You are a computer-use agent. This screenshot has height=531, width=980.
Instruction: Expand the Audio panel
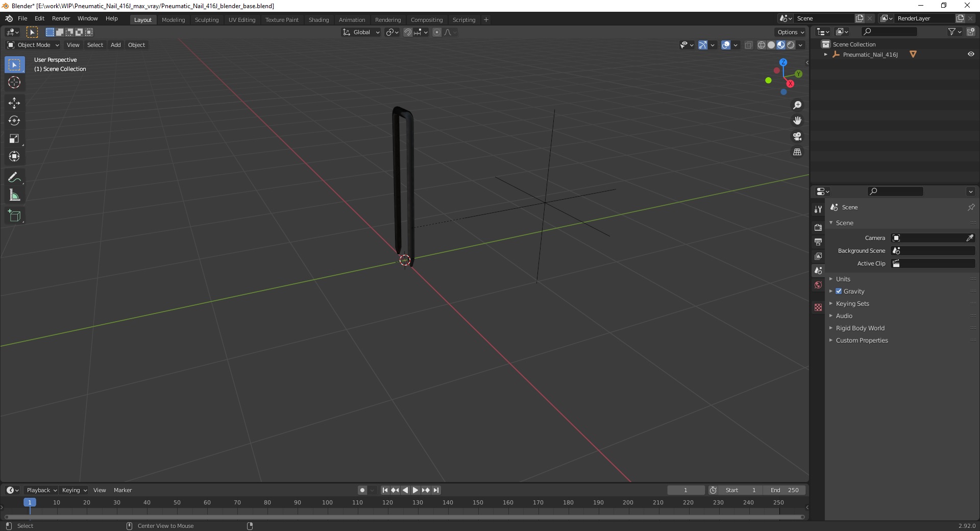[844, 316]
